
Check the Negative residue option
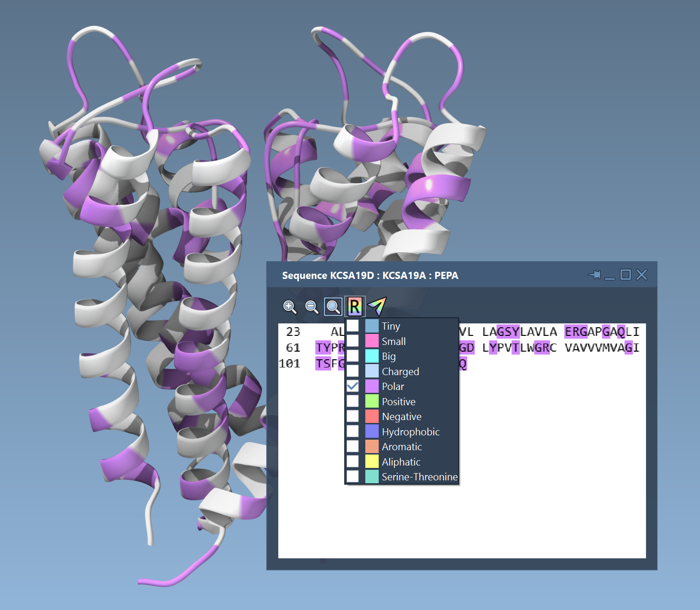point(353,416)
